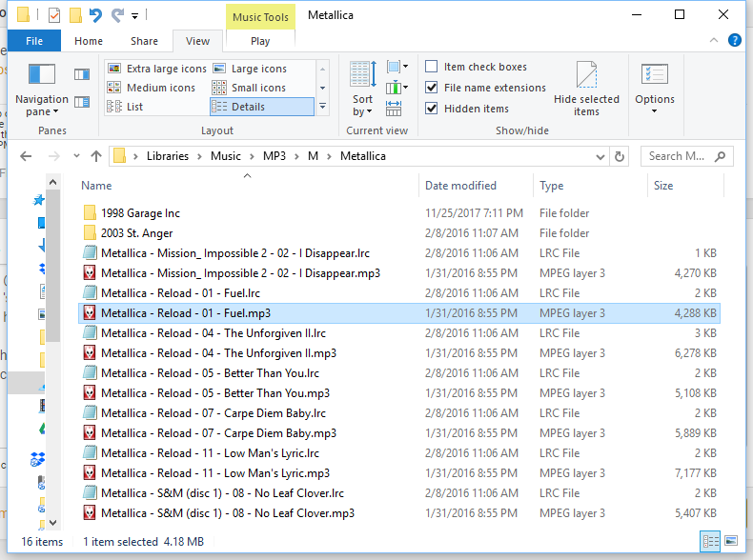Click New folder icon in quick access toolbar
Viewport: 753px width, 560px height.
pos(75,15)
